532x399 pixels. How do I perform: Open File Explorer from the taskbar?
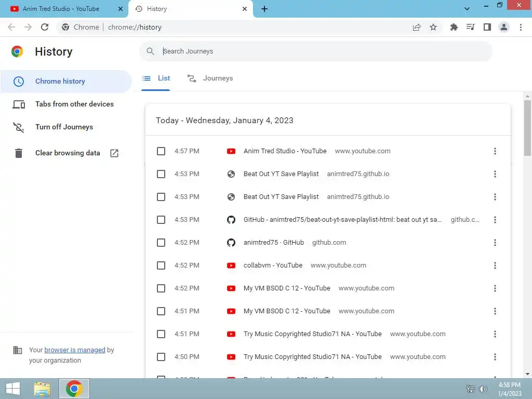click(x=42, y=389)
